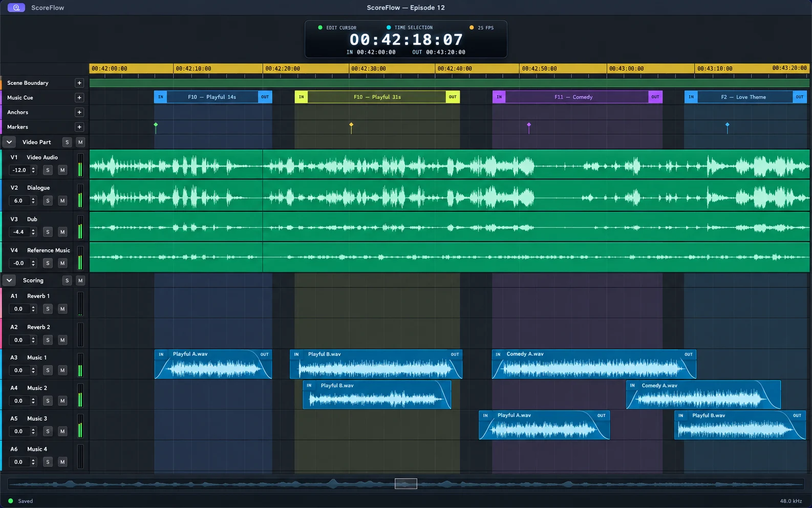This screenshot has width=812, height=508.
Task: Mute the Video Part group
Action: click(x=80, y=142)
